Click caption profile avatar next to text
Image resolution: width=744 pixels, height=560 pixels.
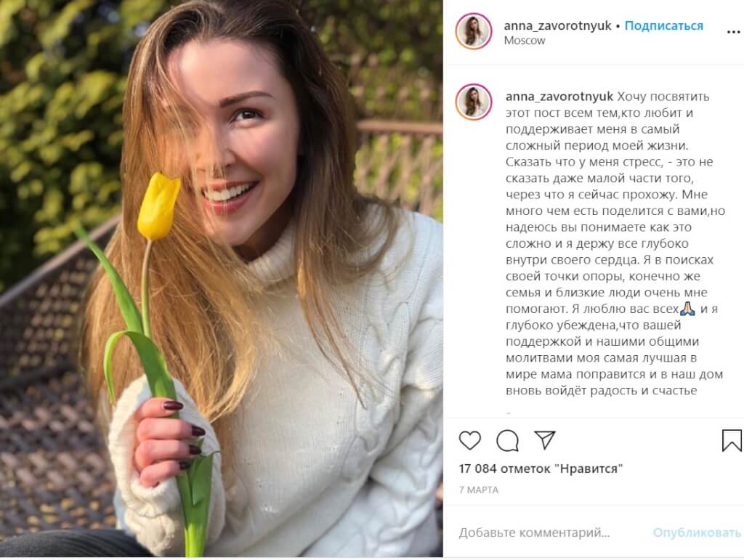pyautogui.click(x=474, y=102)
